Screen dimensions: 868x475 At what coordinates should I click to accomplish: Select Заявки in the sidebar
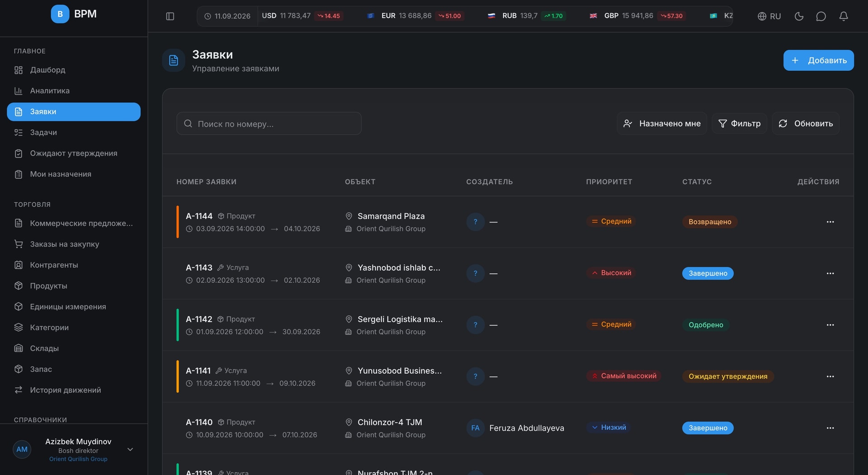coord(74,112)
